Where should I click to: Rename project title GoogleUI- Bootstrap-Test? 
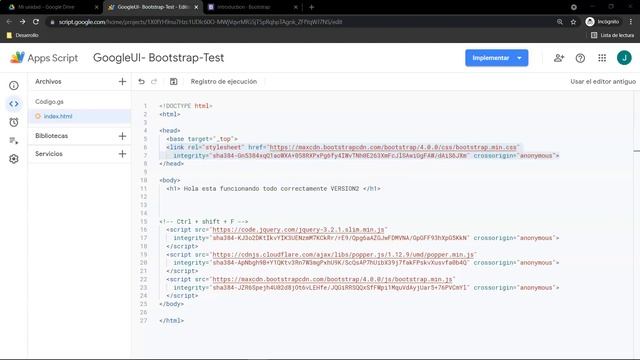tap(158, 58)
